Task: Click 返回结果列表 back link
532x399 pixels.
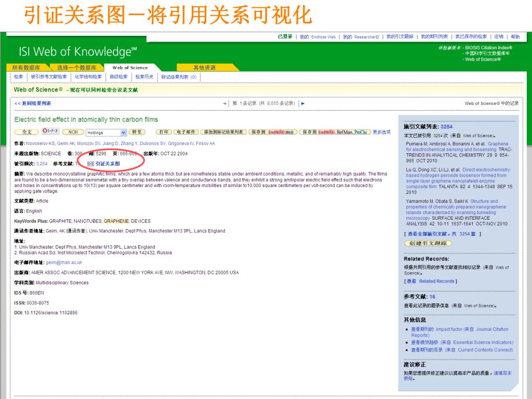Action: [33, 103]
